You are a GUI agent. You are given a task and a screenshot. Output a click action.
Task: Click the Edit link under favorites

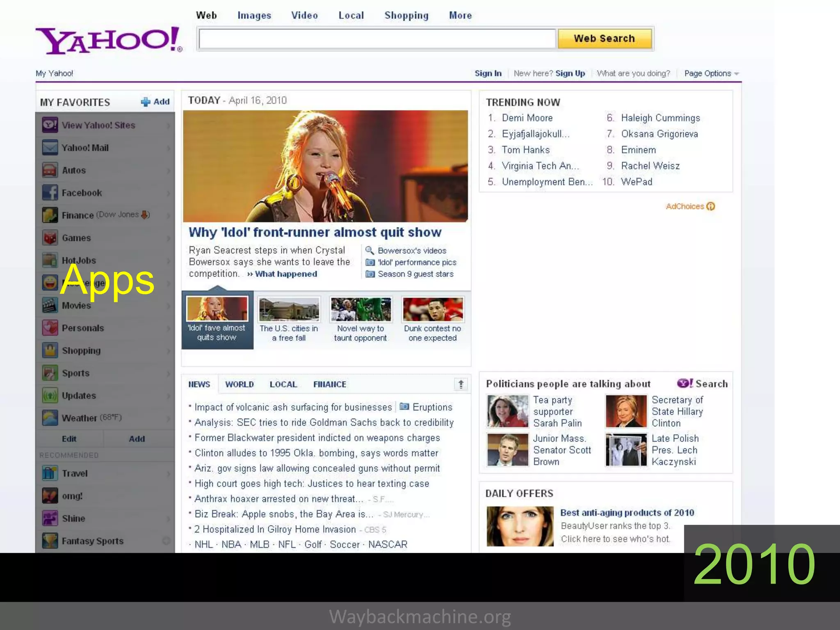pos(69,439)
